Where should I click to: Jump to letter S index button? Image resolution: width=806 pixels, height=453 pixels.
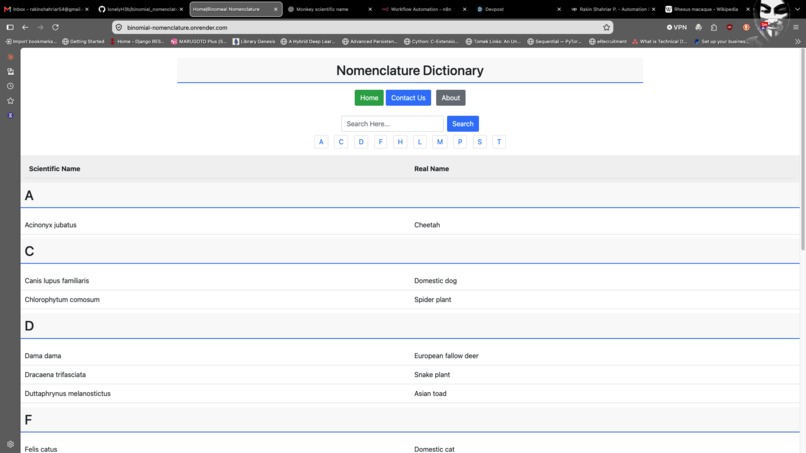[480, 142]
